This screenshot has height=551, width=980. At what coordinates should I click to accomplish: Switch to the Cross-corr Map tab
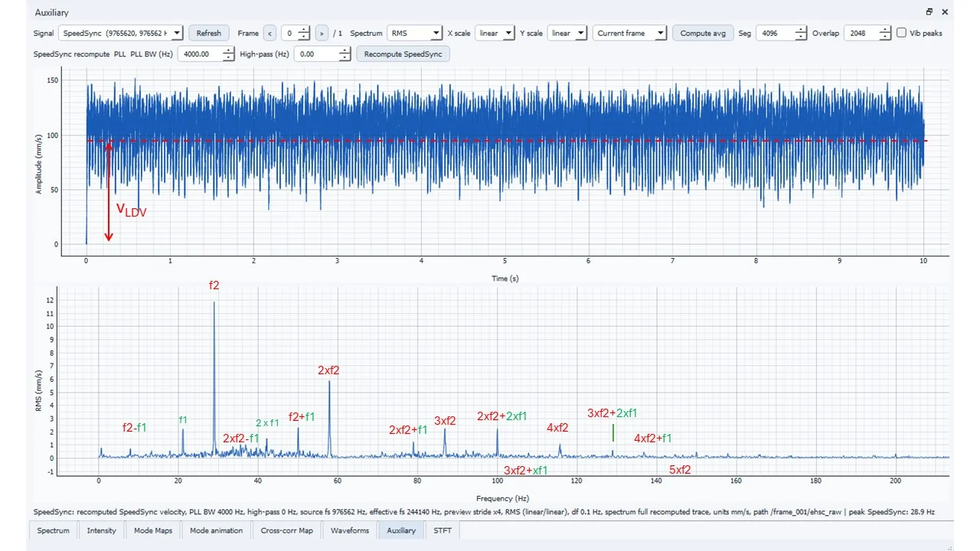tap(286, 530)
